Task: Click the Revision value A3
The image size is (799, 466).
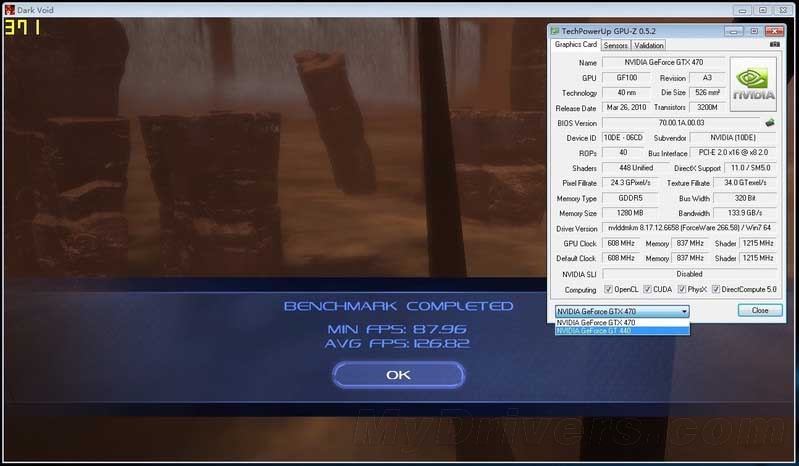Action: point(707,78)
